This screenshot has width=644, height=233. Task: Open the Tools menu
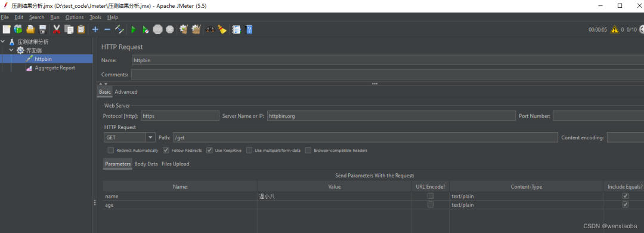(x=95, y=17)
